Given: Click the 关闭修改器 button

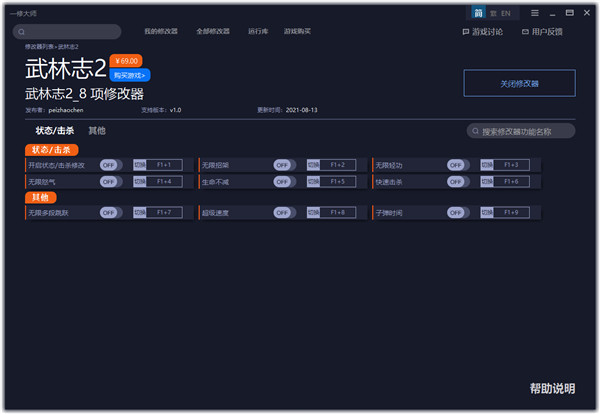Looking at the screenshot, I should pyautogui.click(x=519, y=83).
